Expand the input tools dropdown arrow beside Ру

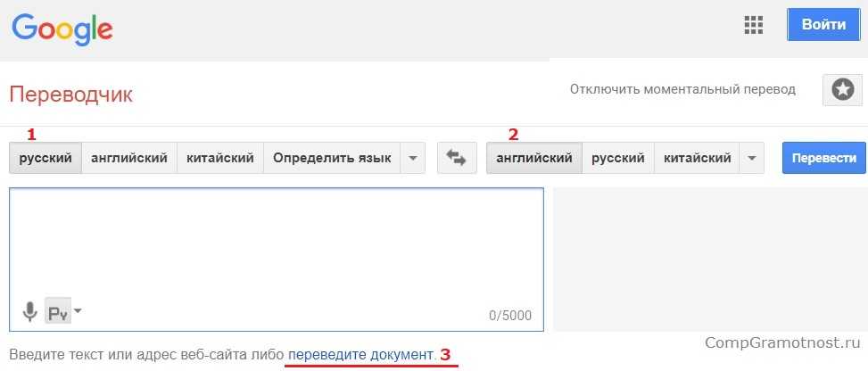pos(78,310)
